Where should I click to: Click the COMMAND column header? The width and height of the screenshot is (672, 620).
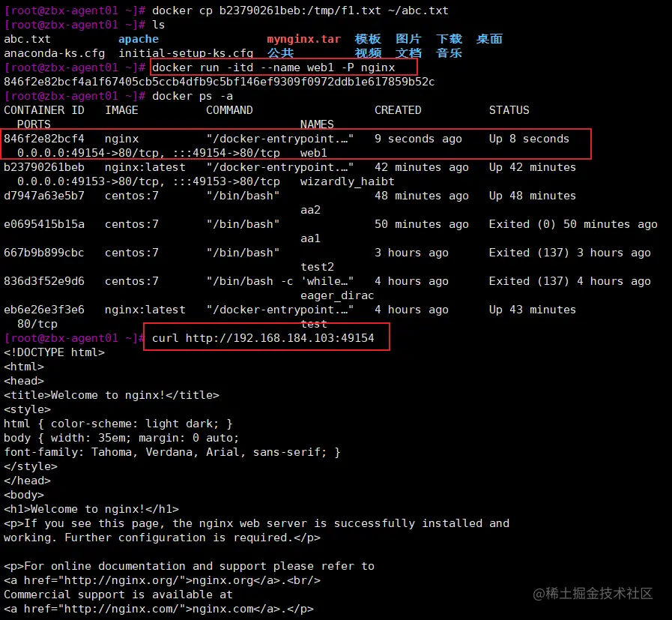tap(229, 110)
